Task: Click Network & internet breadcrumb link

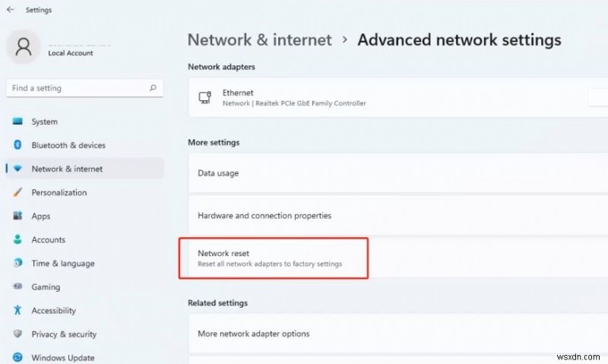Action: 259,40
